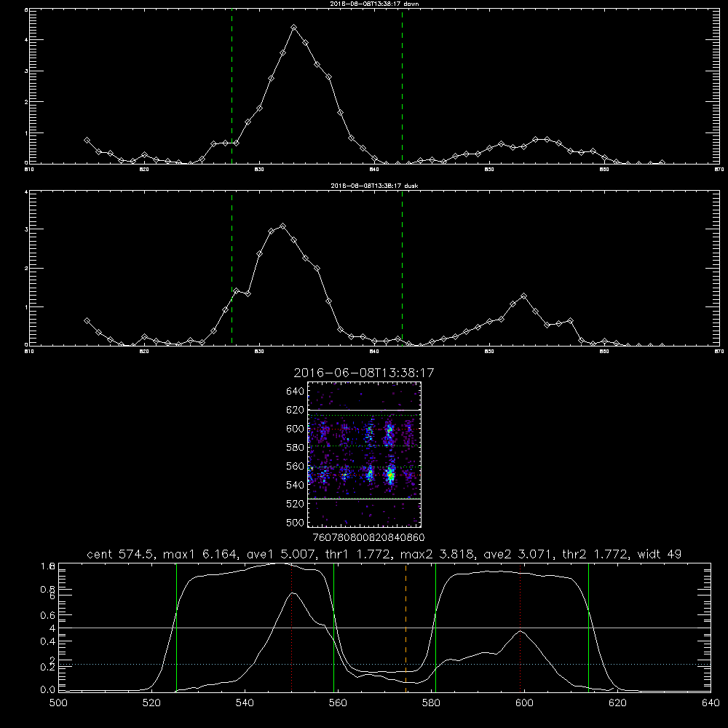Click the 'widt 49' value
The image size is (728, 728).
660,554
